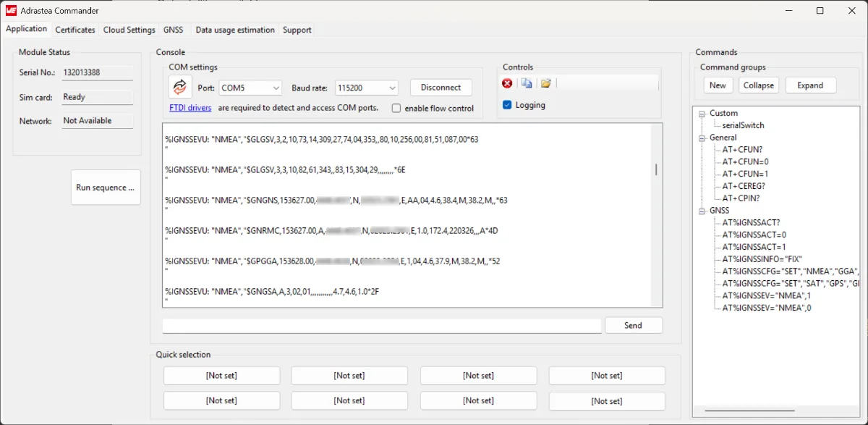Click the command input field beside Send
868x425 pixels.
[x=381, y=326]
